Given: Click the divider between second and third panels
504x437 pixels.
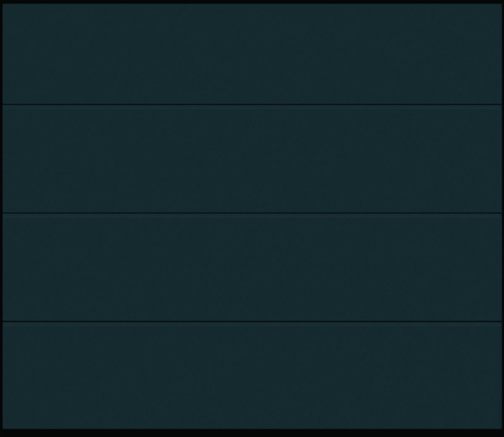Looking at the screenshot, I should point(252,213).
